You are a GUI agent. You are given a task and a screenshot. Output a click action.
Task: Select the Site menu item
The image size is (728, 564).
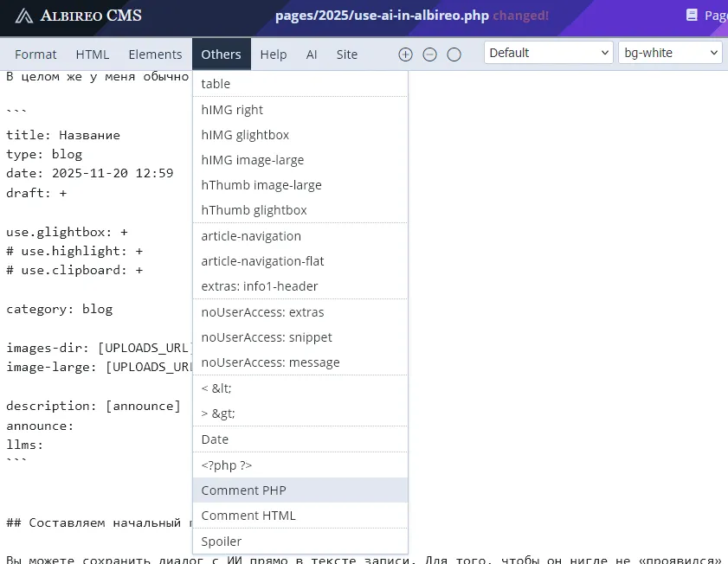[347, 54]
